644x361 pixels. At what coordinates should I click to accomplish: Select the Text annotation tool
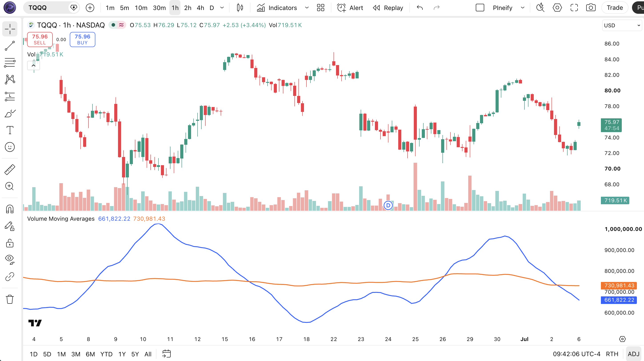point(10,130)
